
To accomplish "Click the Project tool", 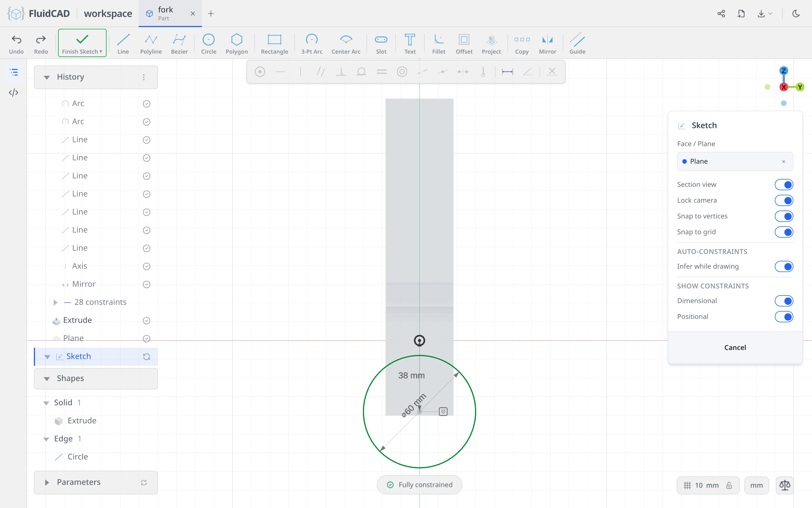I will [x=491, y=43].
